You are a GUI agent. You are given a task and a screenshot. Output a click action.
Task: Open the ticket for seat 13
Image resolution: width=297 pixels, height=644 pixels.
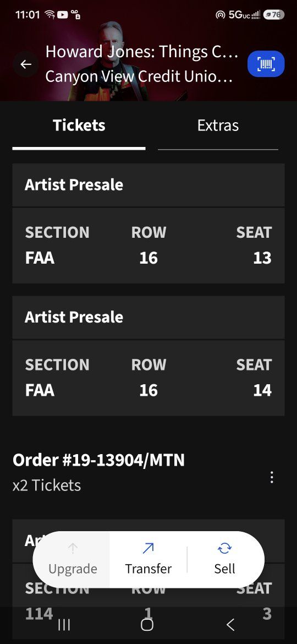tap(148, 245)
